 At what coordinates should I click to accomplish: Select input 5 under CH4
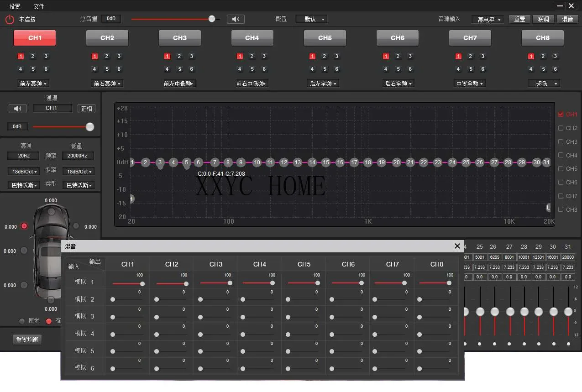pyautogui.click(x=252, y=69)
